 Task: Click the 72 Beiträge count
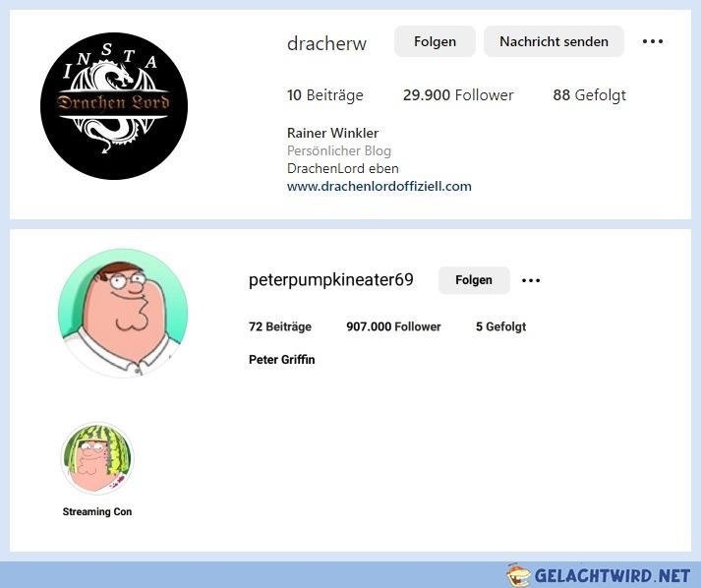click(x=280, y=326)
